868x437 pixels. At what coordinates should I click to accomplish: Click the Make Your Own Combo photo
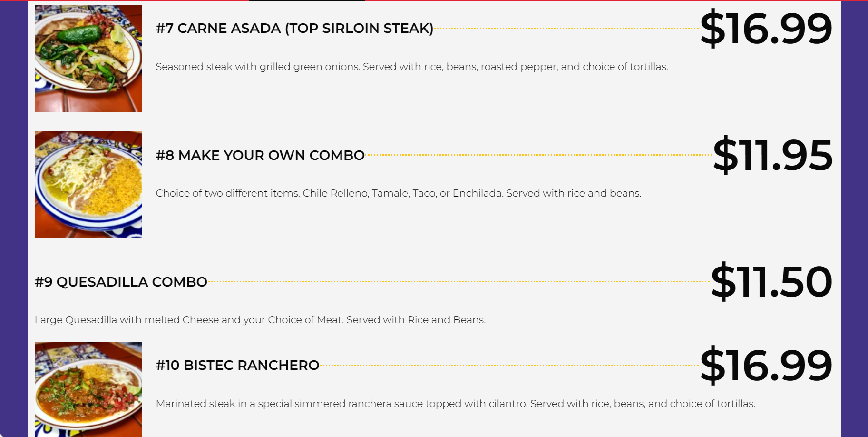[88, 185]
